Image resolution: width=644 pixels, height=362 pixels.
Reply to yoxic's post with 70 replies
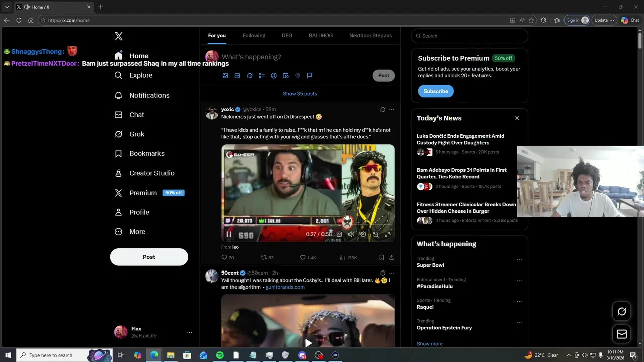coord(228,258)
